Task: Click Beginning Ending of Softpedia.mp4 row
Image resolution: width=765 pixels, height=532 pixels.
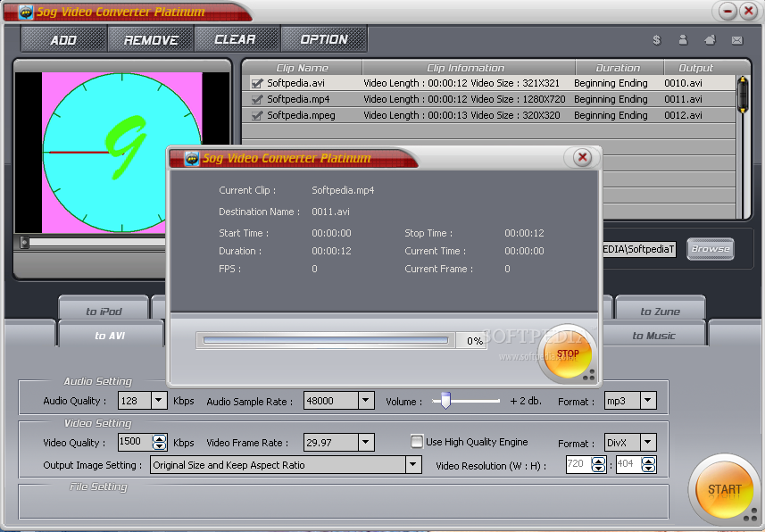Action: 611,100
